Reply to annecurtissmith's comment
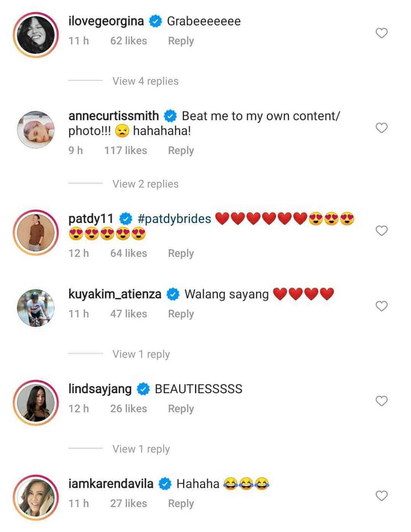Image resolution: width=411 pixels, height=532 pixels. click(x=181, y=151)
